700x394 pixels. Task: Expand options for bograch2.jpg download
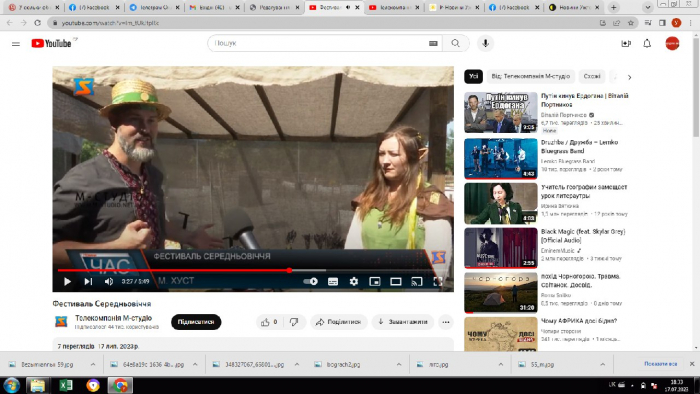[x=399, y=365]
